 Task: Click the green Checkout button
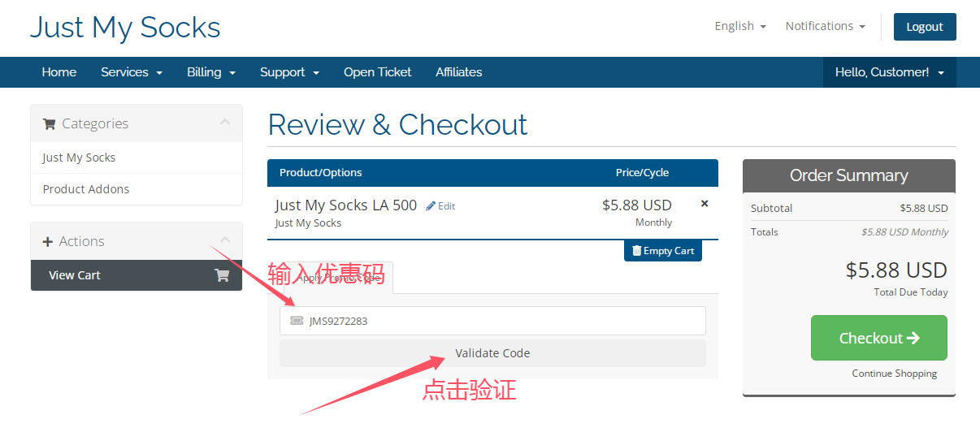coord(879,338)
